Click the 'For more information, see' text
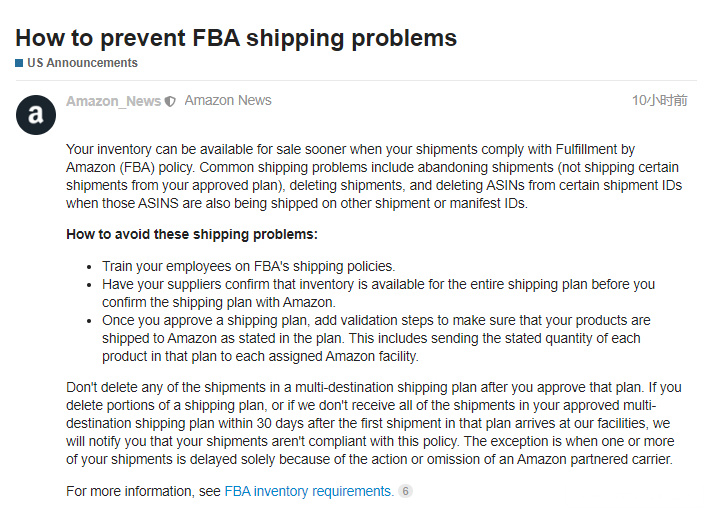 144,491
